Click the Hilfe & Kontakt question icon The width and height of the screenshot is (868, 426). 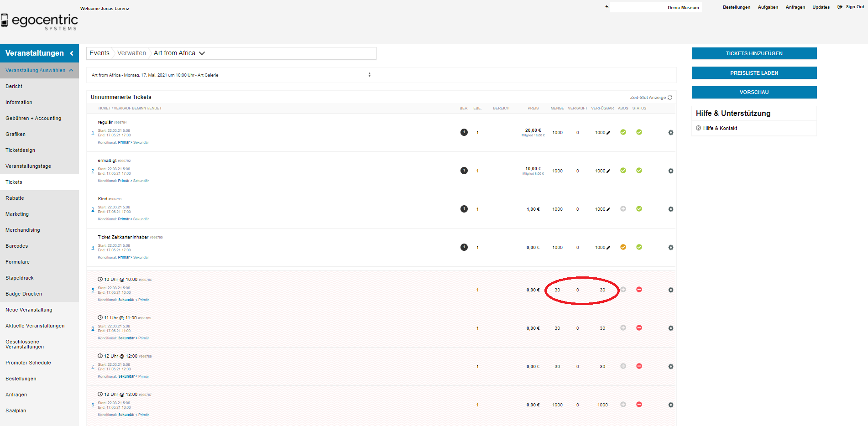tap(698, 128)
